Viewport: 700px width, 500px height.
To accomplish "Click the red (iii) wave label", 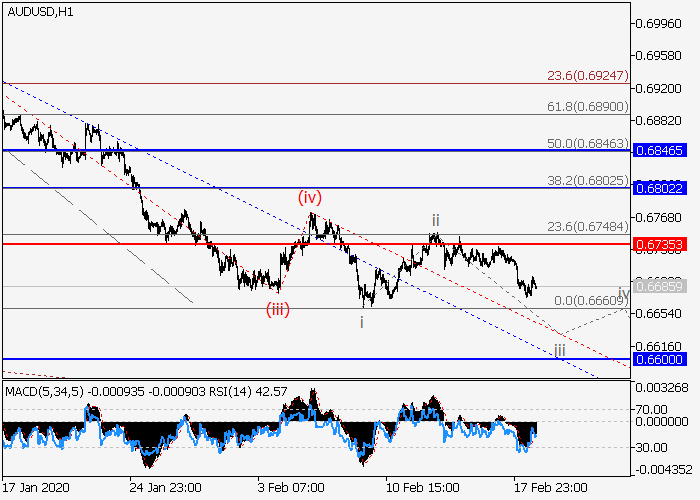I will coord(277,309).
